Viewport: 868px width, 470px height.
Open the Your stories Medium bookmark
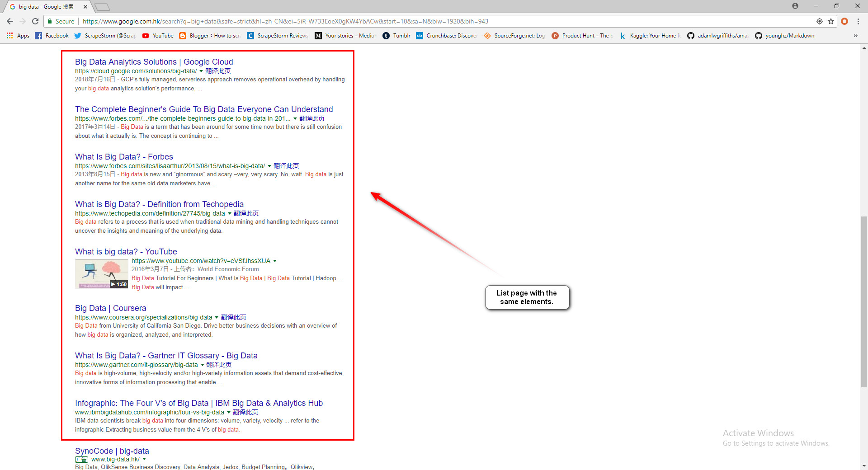coord(345,36)
